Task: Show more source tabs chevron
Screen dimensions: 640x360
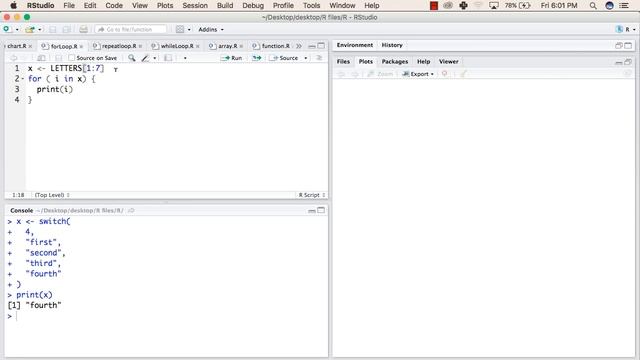Action: [x=299, y=46]
